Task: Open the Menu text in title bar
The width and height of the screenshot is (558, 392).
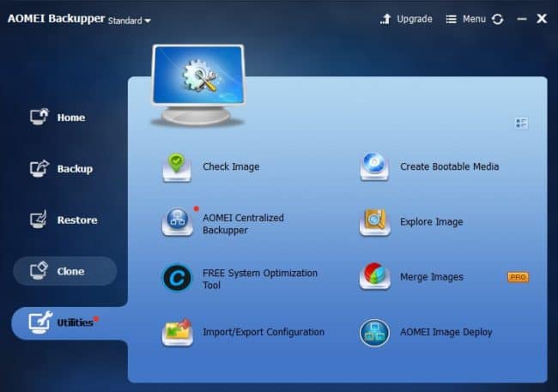Action: [x=474, y=19]
